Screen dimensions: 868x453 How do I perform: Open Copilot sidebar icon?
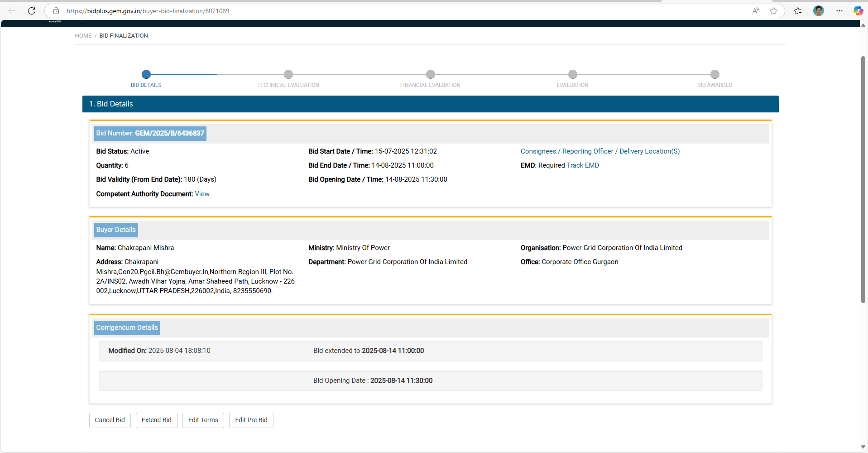click(858, 11)
